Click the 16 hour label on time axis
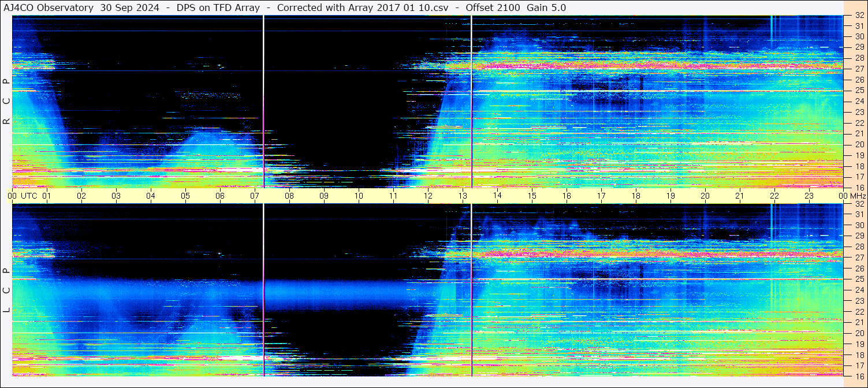Viewport: 868px width, 388px height. (x=567, y=196)
